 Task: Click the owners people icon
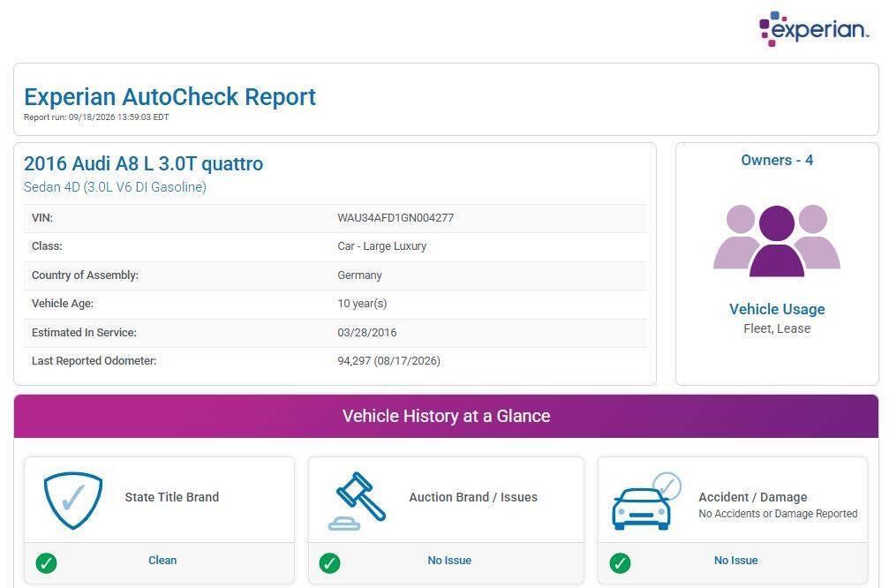777,240
